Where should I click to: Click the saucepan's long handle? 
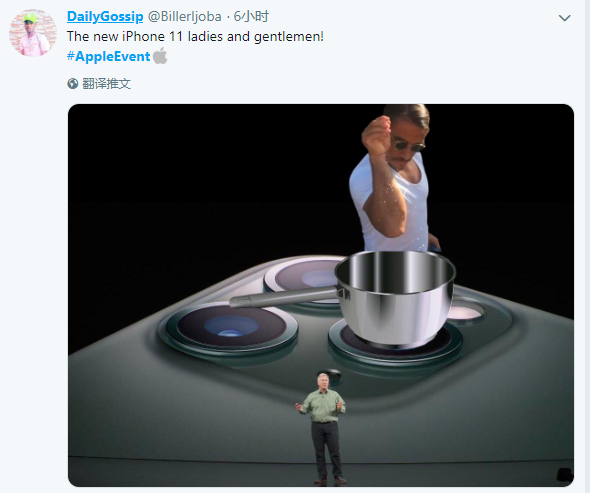click(x=285, y=297)
